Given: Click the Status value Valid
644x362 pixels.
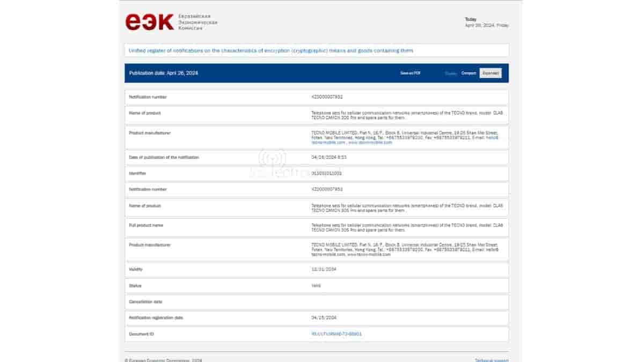Looking at the screenshot, I should coord(316,285).
